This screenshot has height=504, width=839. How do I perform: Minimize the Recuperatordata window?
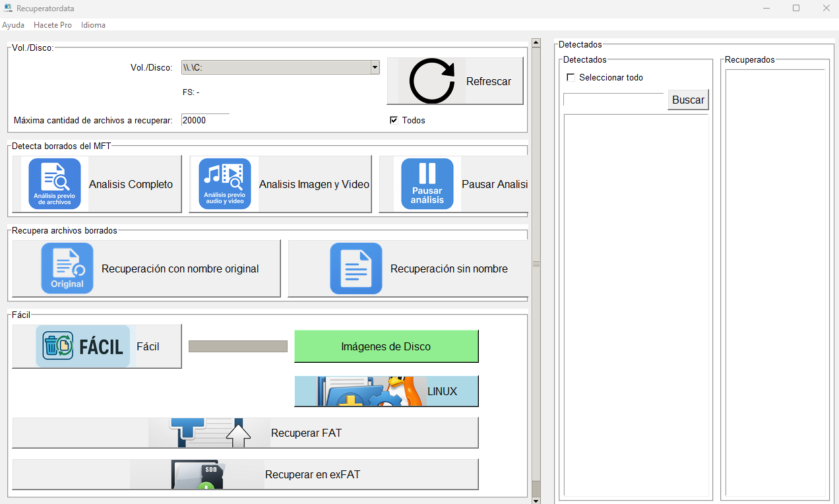(x=766, y=8)
